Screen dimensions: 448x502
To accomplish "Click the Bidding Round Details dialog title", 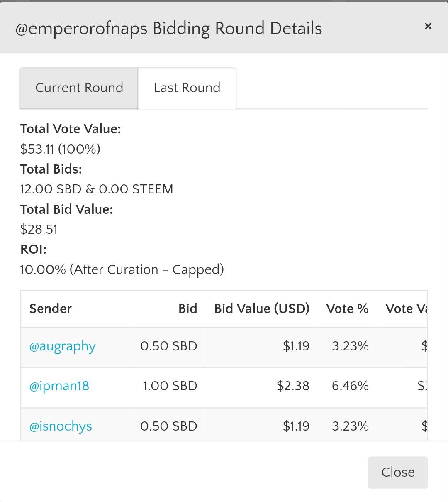I will [169, 29].
